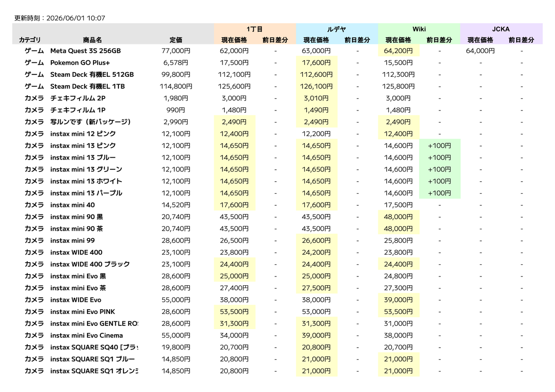Click the 62,000円 price cell
The image size is (555, 392).
tap(234, 51)
